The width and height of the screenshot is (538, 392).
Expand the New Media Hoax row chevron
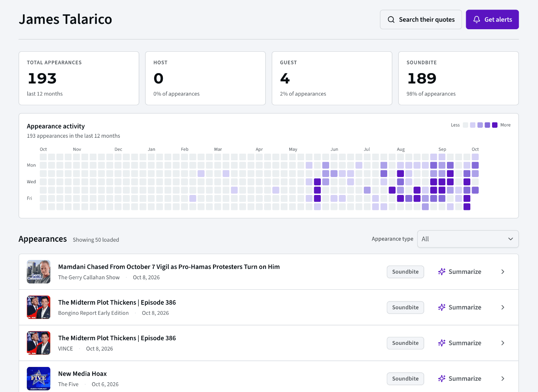[503, 379]
